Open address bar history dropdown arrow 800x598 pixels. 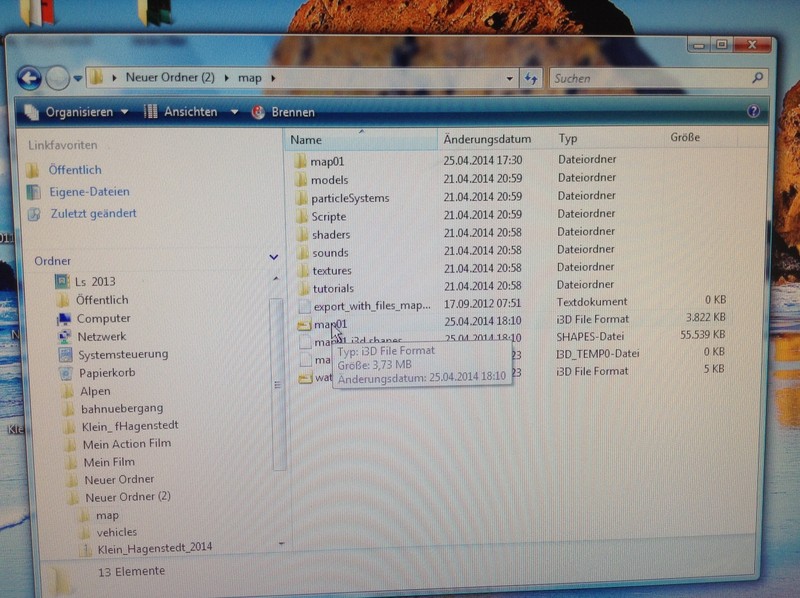tap(508, 78)
